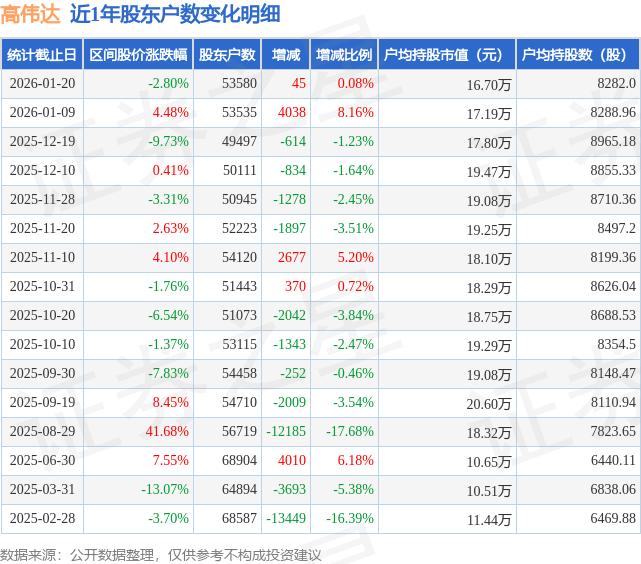Click the market value 10.51万
Image resolution: width=641 pixels, height=564 pixels.
point(489,491)
